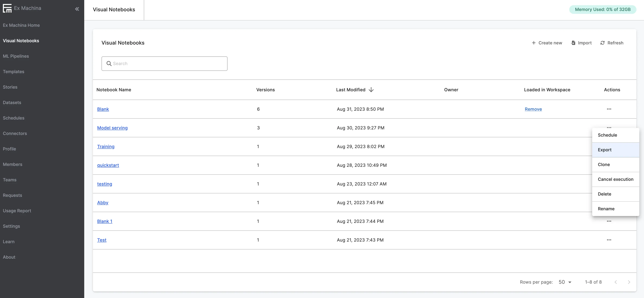Click Remove link for Blank notebook
The width and height of the screenshot is (644, 298).
coord(533,109)
